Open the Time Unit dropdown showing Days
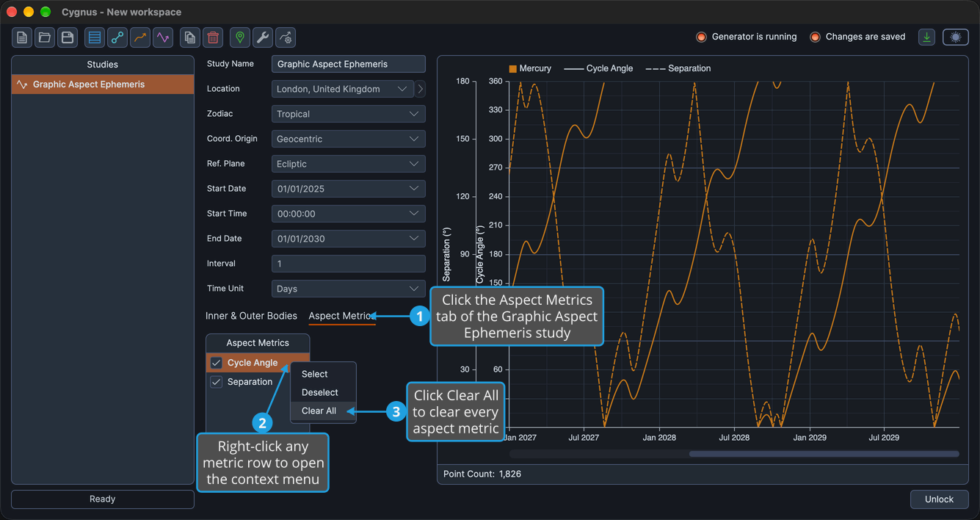Image resolution: width=980 pixels, height=520 pixels. click(x=349, y=289)
